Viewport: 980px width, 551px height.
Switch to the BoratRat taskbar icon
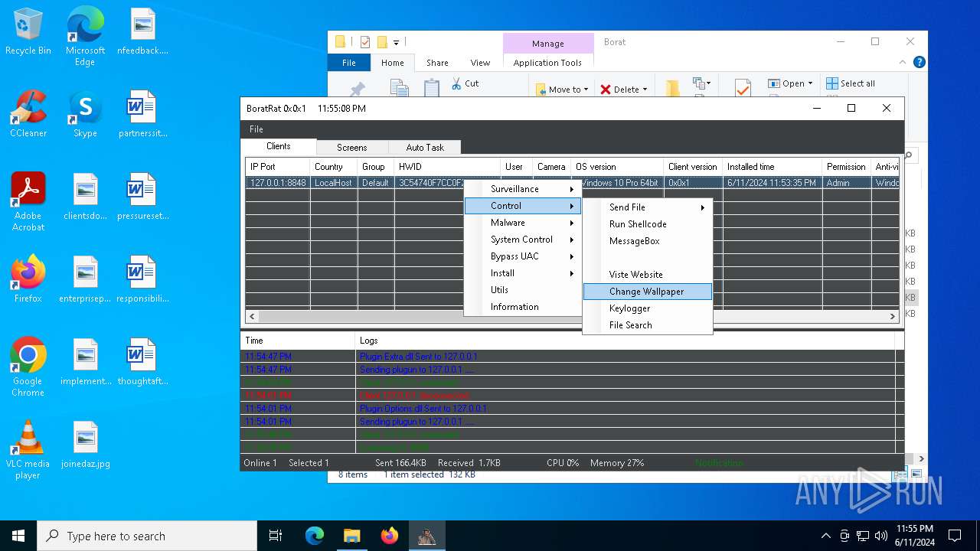pos(426,536)
